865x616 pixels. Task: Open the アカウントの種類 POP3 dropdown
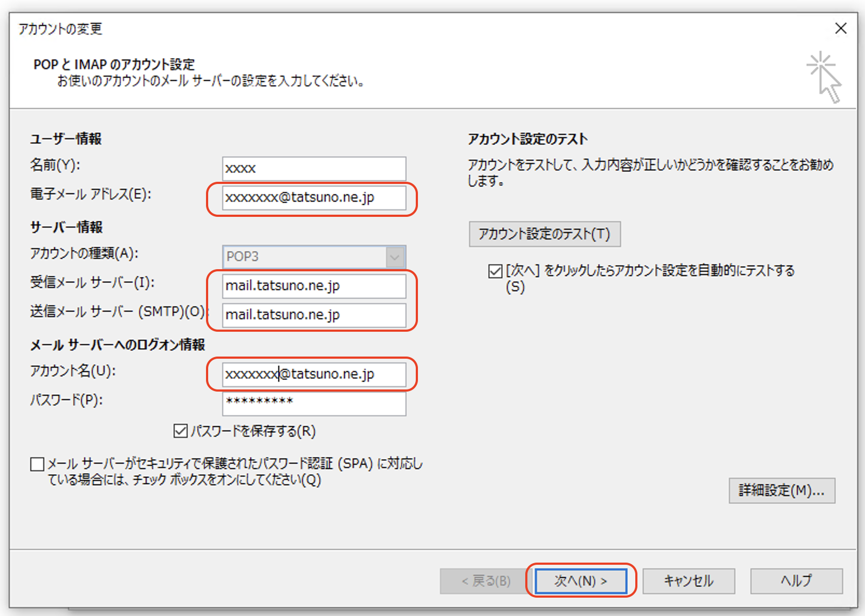click(313, 257)
